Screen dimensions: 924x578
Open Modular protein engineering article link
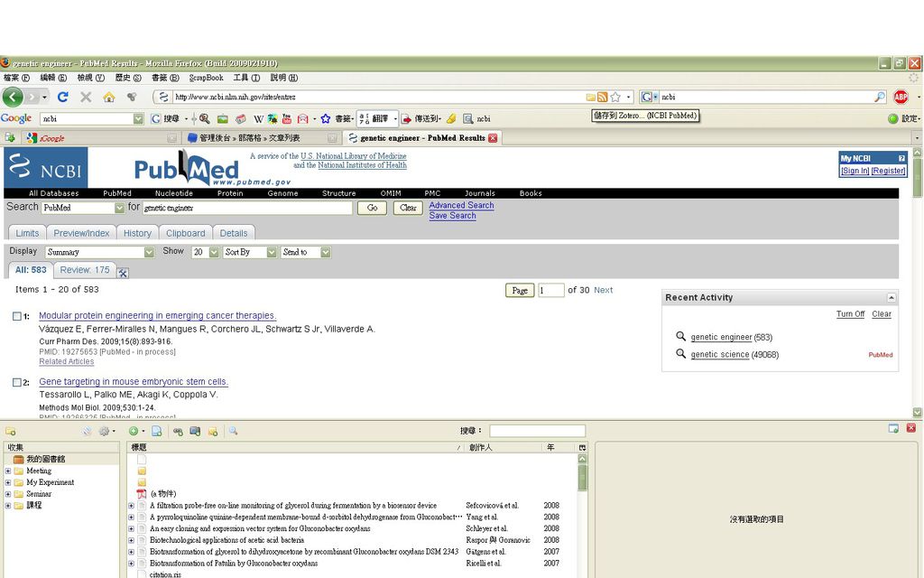point(157,315)
